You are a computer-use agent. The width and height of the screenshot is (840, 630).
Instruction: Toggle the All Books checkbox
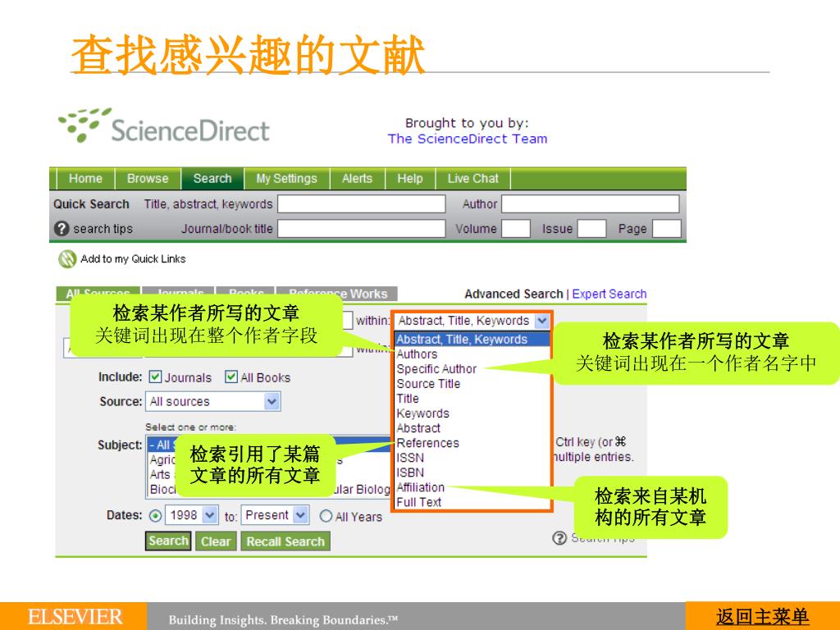click(x=231, y=377)
